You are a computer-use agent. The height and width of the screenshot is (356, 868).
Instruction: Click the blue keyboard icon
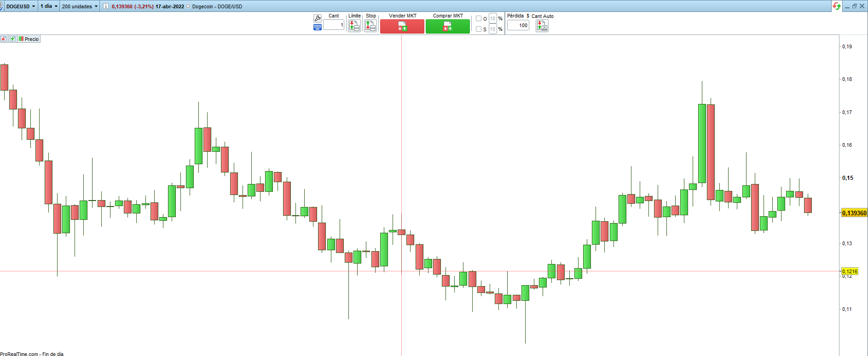(317, 27)
